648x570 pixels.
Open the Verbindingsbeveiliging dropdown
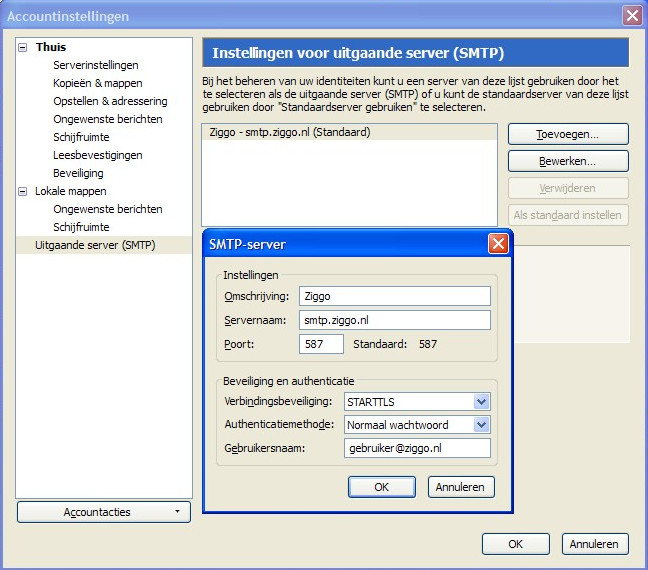482,401
